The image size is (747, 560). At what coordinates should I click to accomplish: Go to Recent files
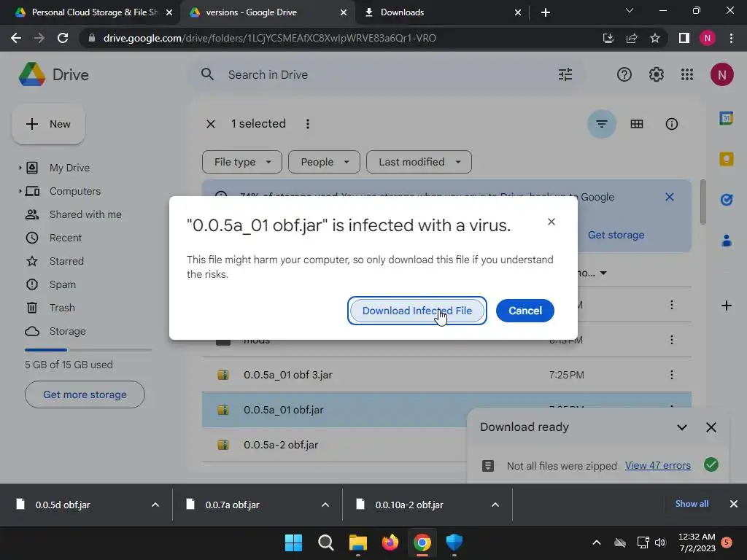(x=65, y=238)
